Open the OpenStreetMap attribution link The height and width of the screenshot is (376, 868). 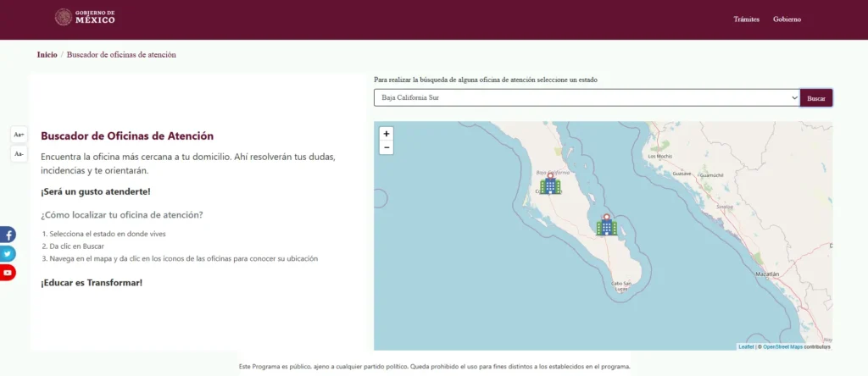coord(782,346)
